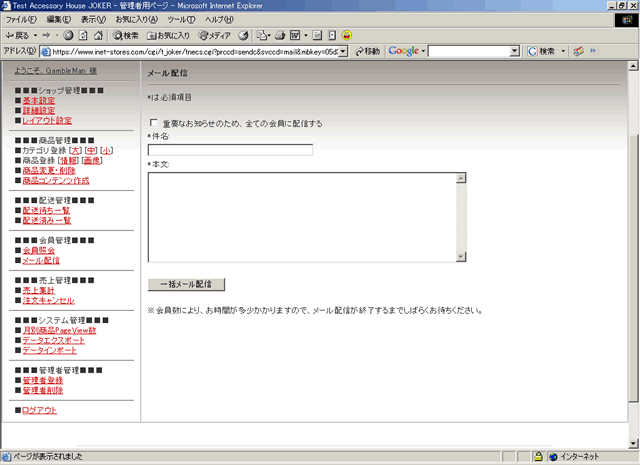Click the ログアウト logout link
Screen dimensions: 640x465
tap(39, 410)
